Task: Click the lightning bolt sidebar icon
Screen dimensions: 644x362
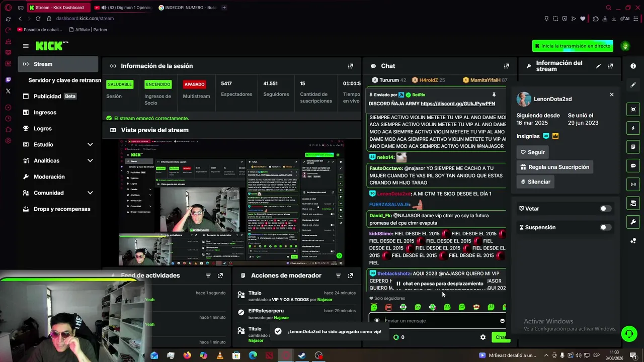Action: click(x=633, y=128)
